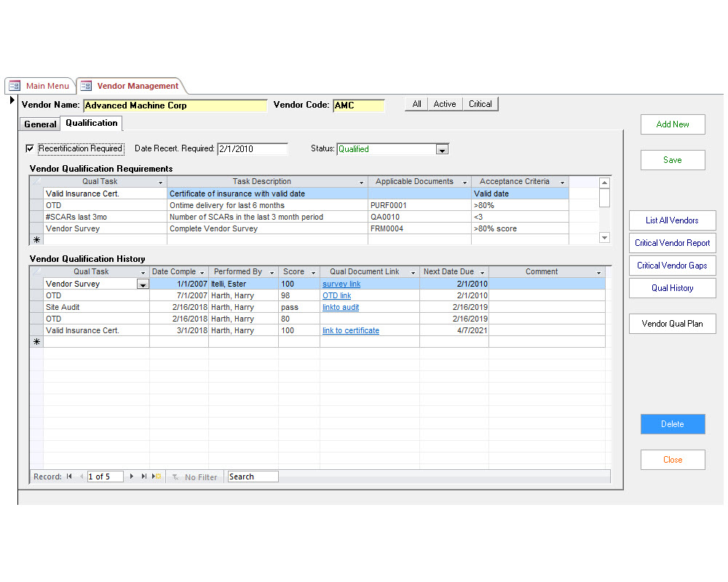Toggle the Recertification Required checkbox

click(30, 148)
